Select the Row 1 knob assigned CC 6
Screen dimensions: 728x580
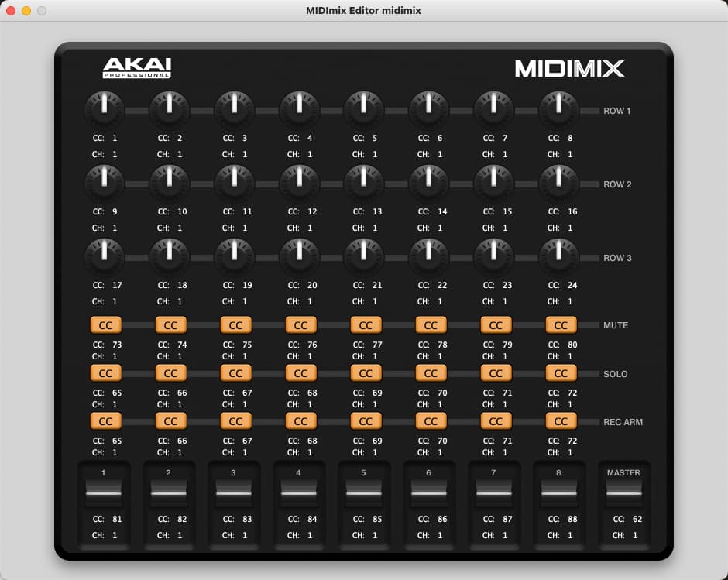pos(429,110)
